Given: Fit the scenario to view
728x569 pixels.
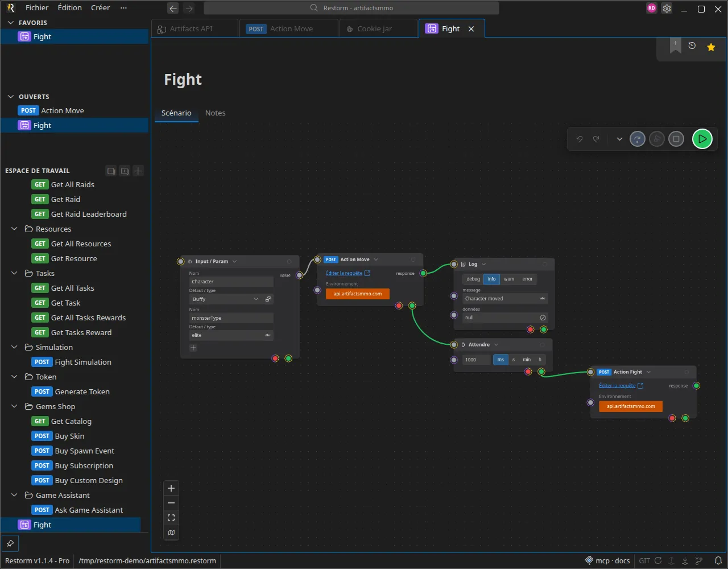Looking at the screenshot, I should coord(171,518).
